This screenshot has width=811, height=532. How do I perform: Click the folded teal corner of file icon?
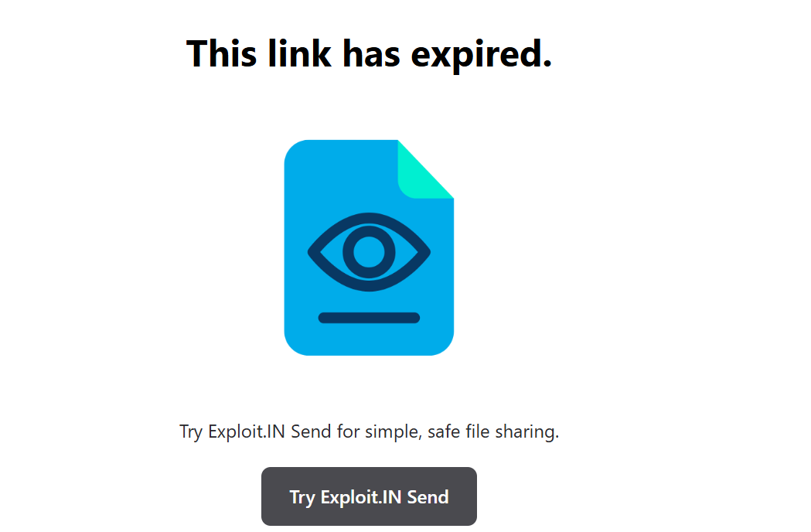click(x=425, y=169)
